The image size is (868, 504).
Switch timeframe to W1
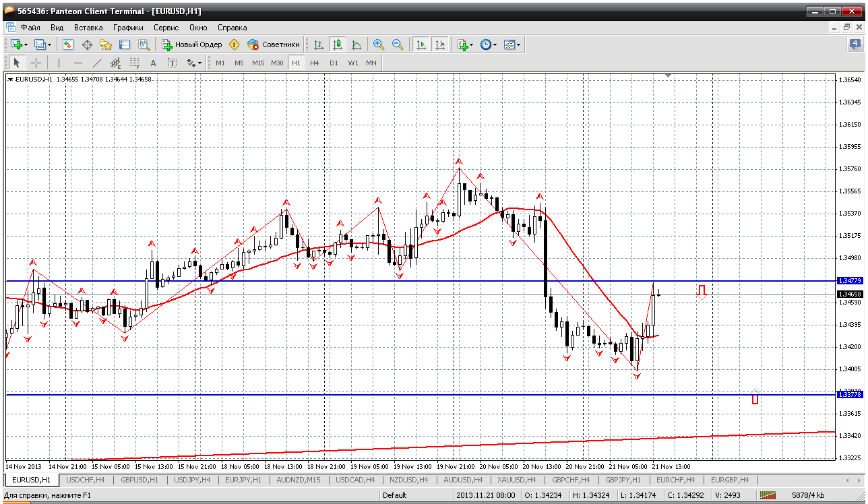click(352, 63)
